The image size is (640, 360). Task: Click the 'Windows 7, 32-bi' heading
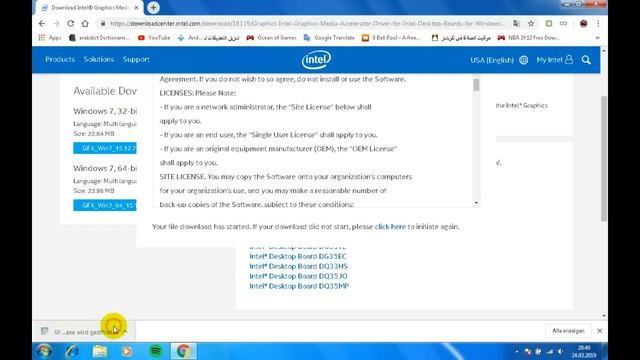pyautogui.click(x=105, y=111)
